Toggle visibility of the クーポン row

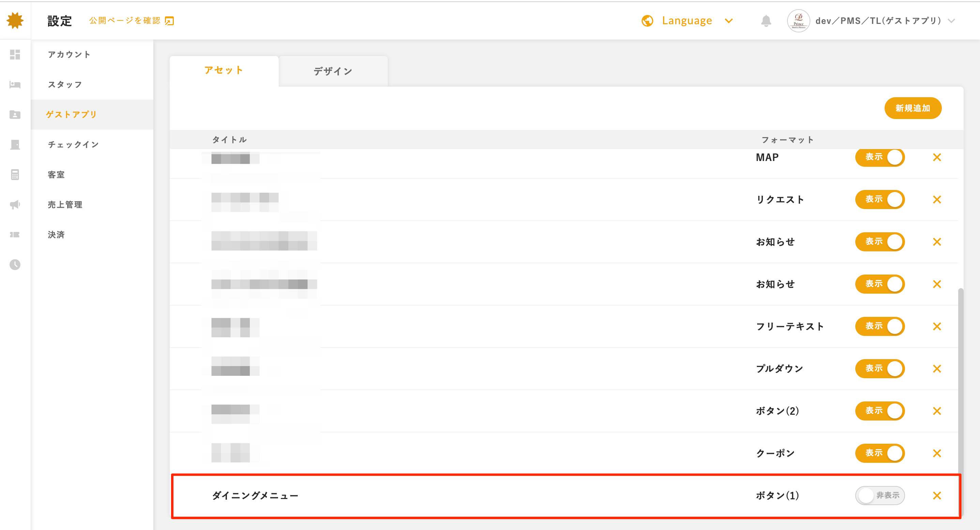click(880, 453)
